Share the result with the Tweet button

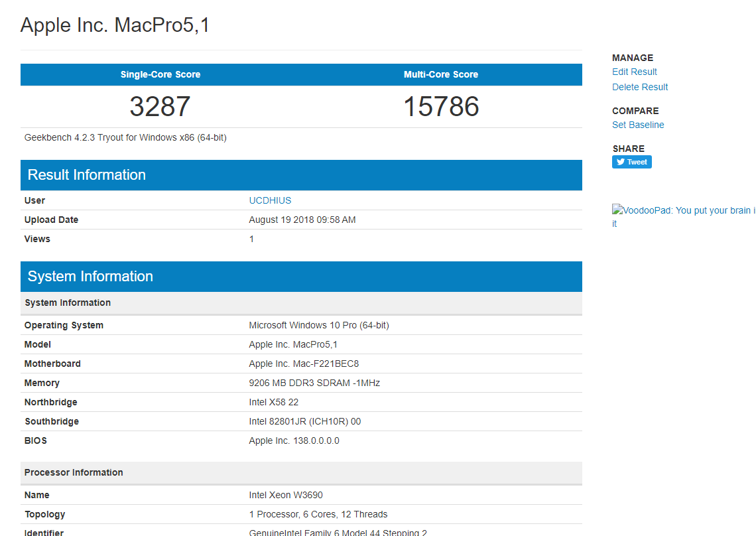[x=631, y=162]
